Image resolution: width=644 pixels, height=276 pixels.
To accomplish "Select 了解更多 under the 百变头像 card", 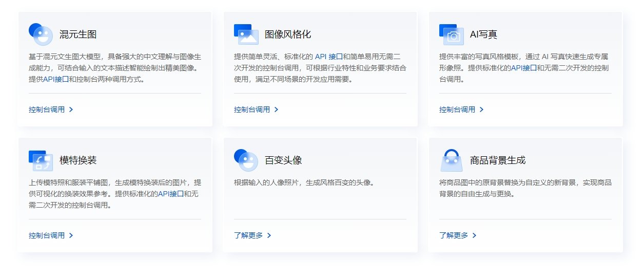I will pos(248,235).
